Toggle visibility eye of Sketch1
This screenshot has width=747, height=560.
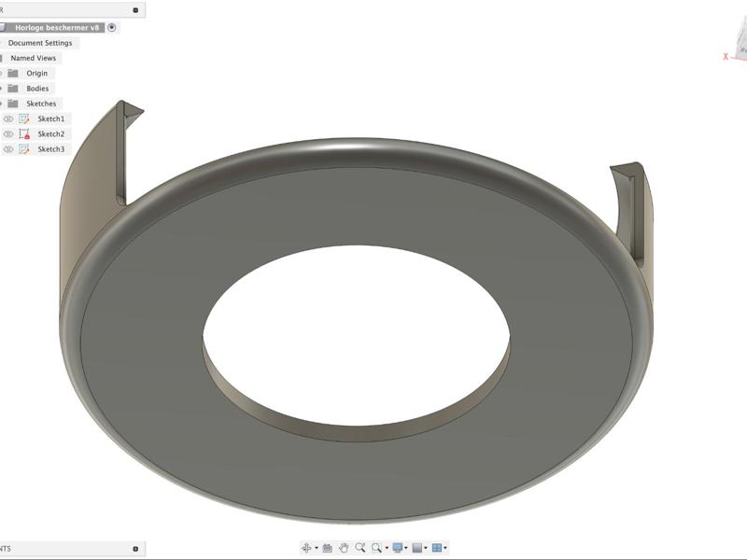pyautogui.click(x=8, y=119)
